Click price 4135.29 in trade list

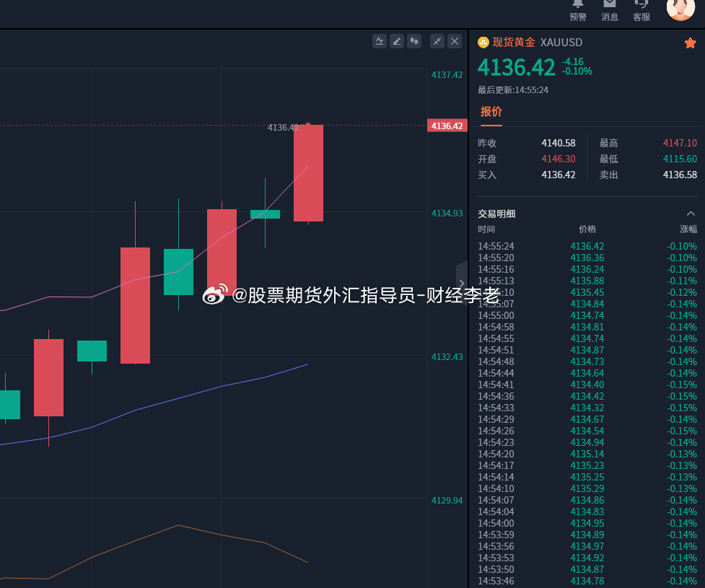[587, 488]
